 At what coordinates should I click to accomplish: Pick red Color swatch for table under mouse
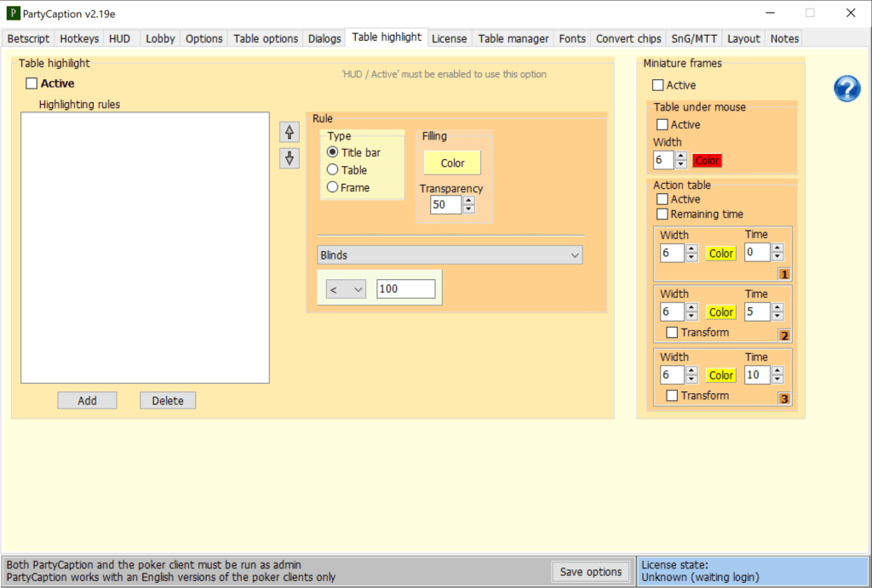pyautogui.click(x=707, y=161)
